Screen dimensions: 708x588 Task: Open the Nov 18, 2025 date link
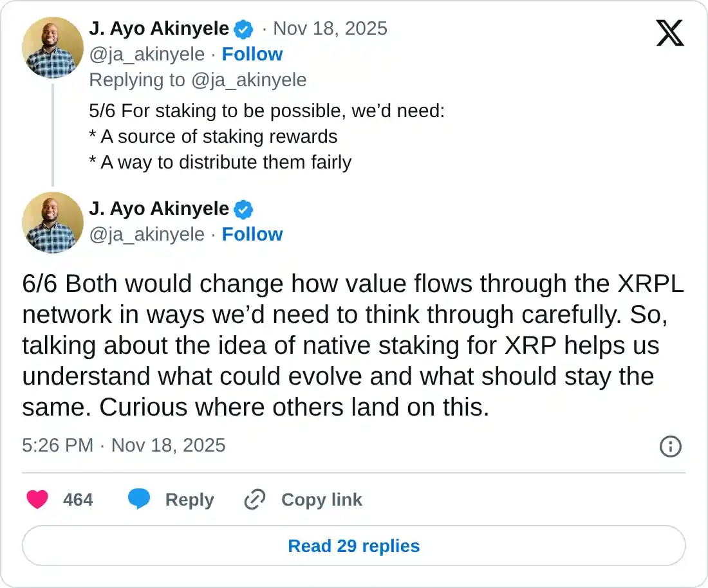point(330,28)
